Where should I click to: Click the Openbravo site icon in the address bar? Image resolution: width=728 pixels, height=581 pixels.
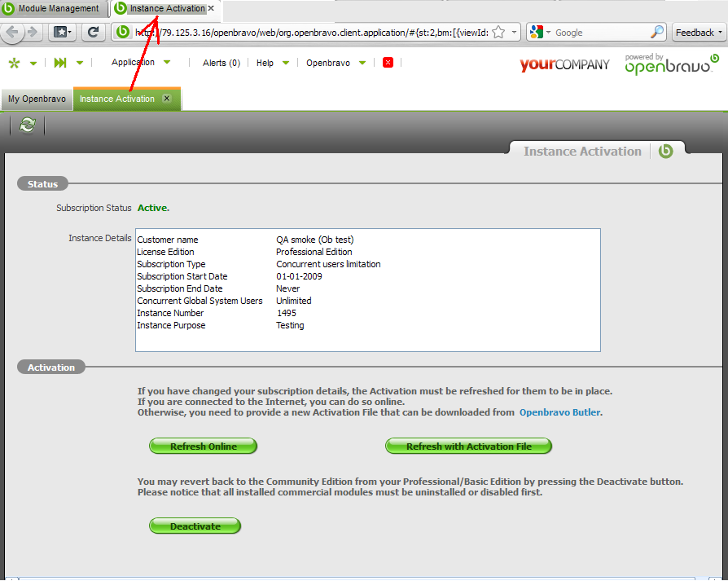click(123, 32)
